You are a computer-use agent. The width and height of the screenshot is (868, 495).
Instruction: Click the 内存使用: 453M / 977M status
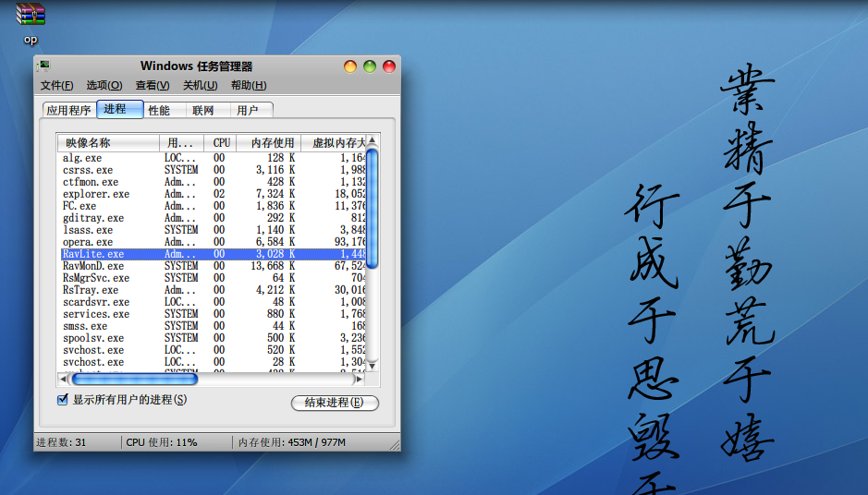[292, 442]
